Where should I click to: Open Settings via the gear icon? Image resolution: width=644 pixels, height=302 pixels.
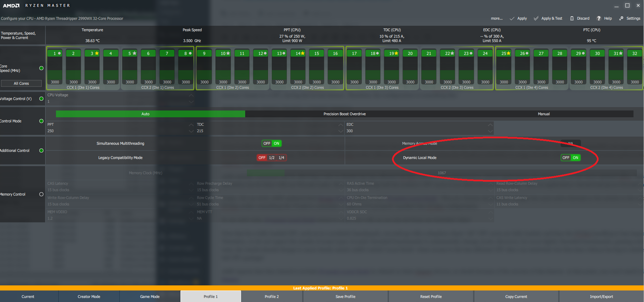(621, 18)
